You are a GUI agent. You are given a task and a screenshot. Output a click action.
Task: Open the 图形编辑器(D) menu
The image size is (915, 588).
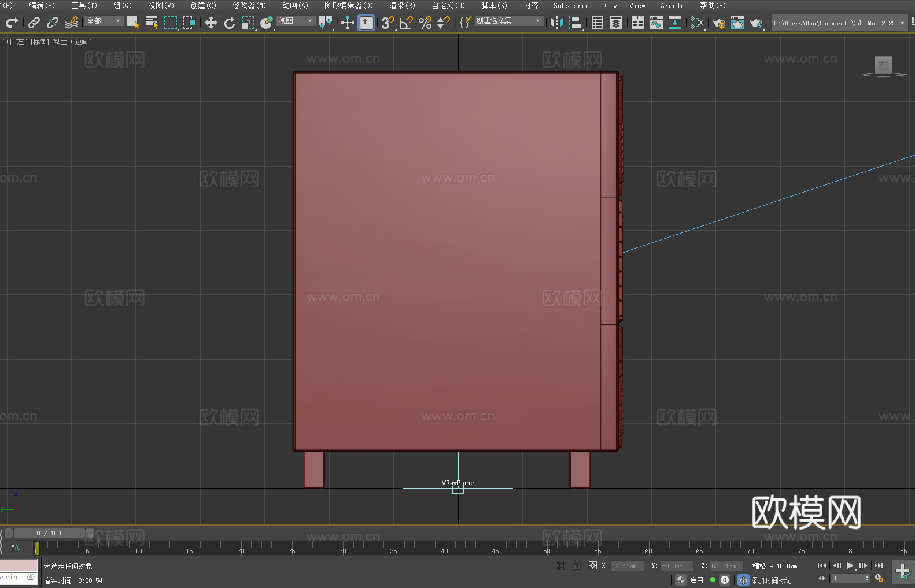tap(349, 5)
